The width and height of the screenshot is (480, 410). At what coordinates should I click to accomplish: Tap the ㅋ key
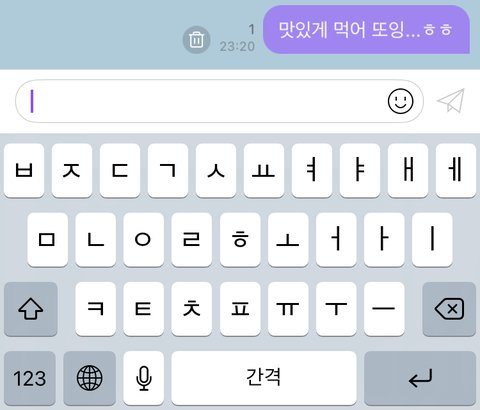coord(96,309)
